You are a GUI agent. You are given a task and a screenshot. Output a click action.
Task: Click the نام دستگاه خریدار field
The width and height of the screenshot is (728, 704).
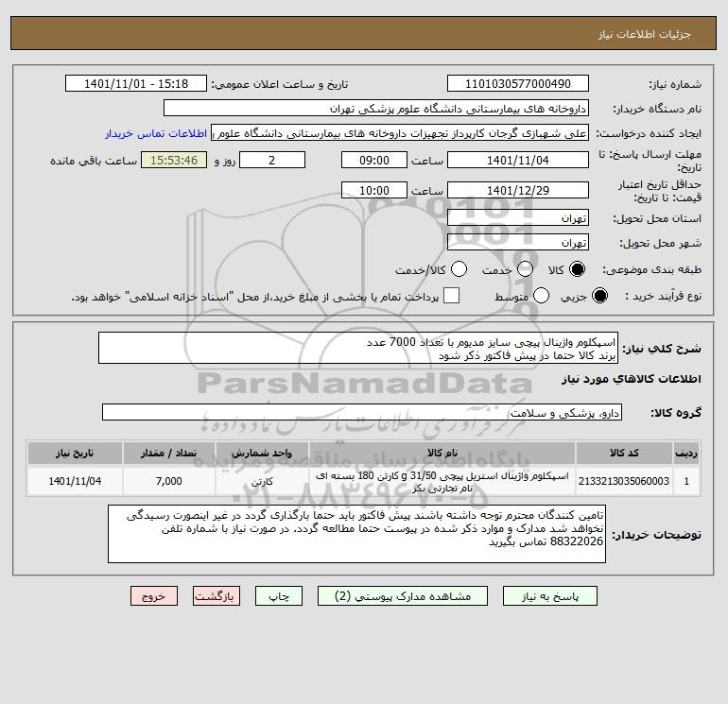tap(376, 108)
